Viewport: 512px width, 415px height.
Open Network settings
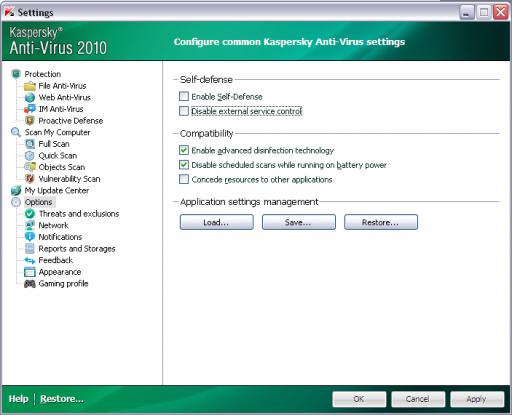point(53,225)
